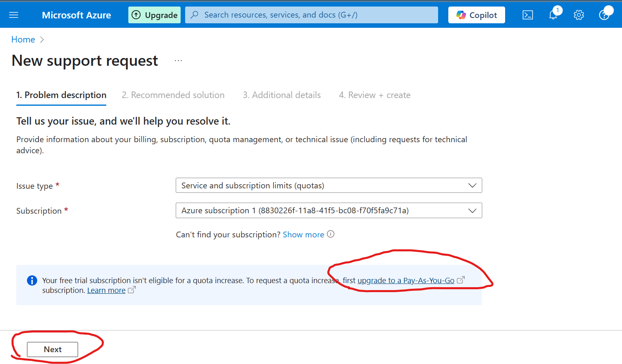Select the Review + create tab
Image resolution: width=622 pixels, height=364 pixels.
375,95
